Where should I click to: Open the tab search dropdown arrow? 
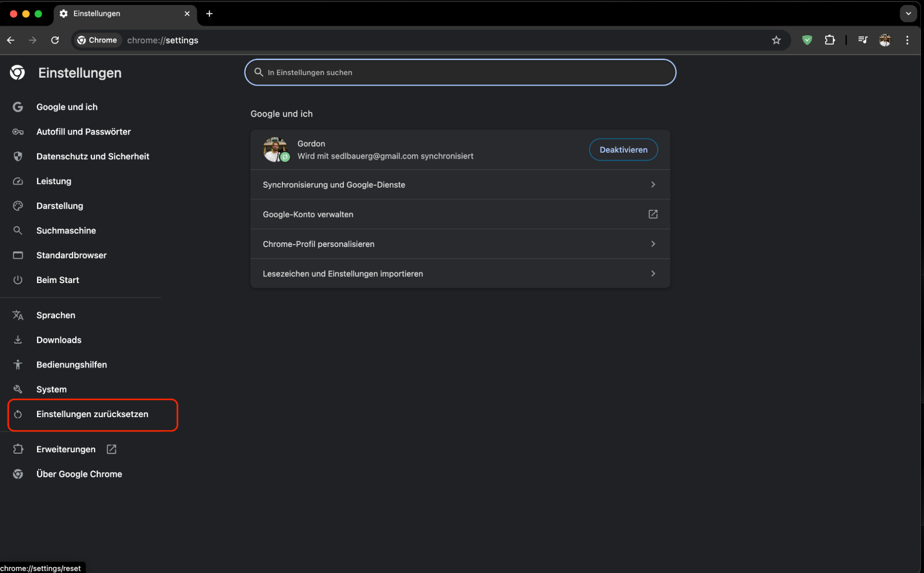[908, 13]
